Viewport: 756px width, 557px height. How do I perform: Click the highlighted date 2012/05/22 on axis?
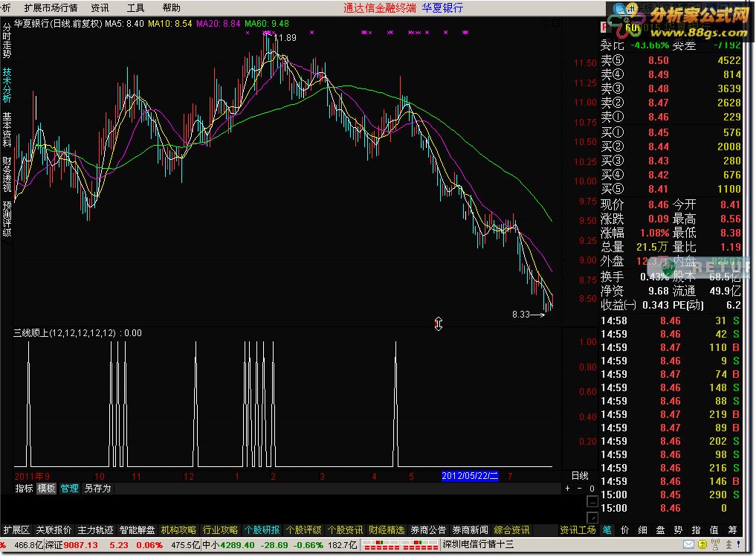tap(470, 476)
